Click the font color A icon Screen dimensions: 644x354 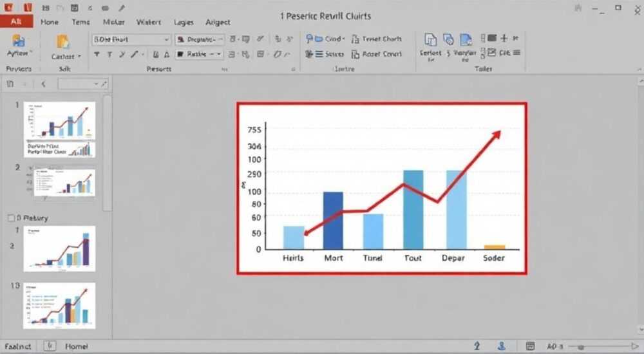click(x=167, y=54)
